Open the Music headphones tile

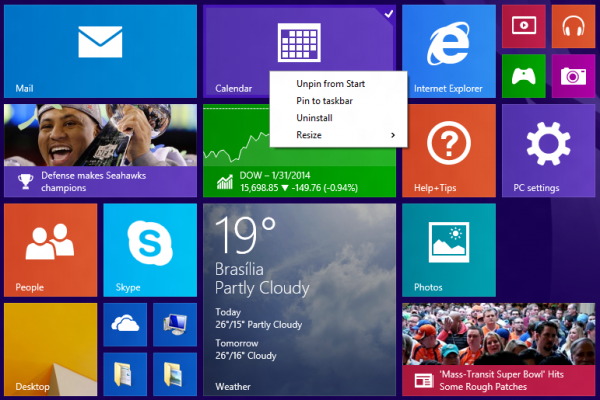(x=573, y=26)
